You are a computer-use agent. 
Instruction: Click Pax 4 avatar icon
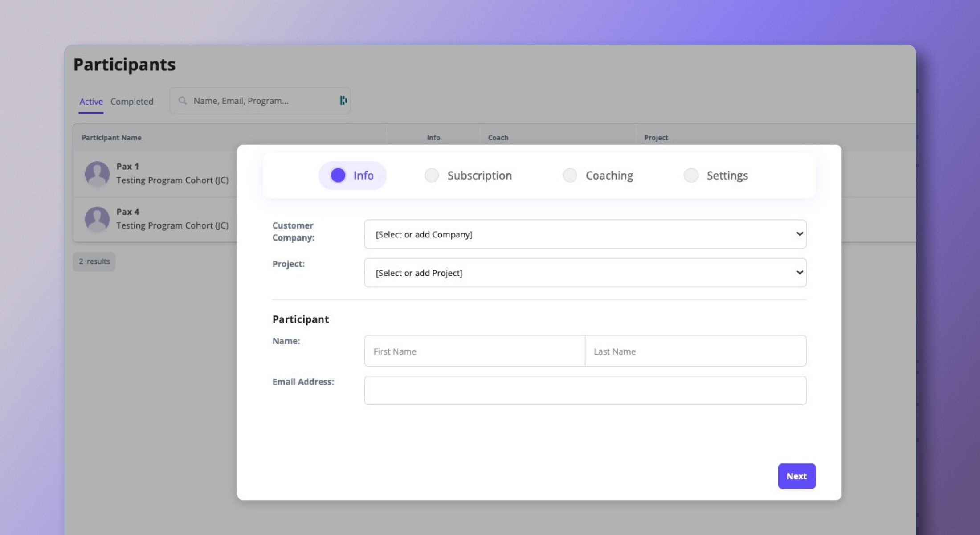pos(97,219)
